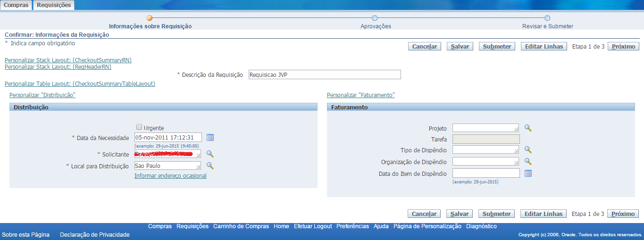Image resolution: width=644 pixels, height=240 pixels.
Task: Open Projeto lookup magnifier icon
Action: tap(528, 128)
